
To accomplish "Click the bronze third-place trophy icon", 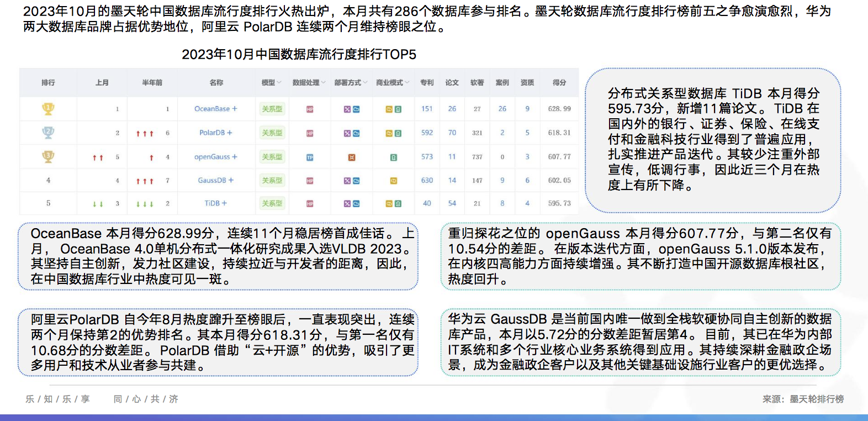I will click(x=49, y=157).
